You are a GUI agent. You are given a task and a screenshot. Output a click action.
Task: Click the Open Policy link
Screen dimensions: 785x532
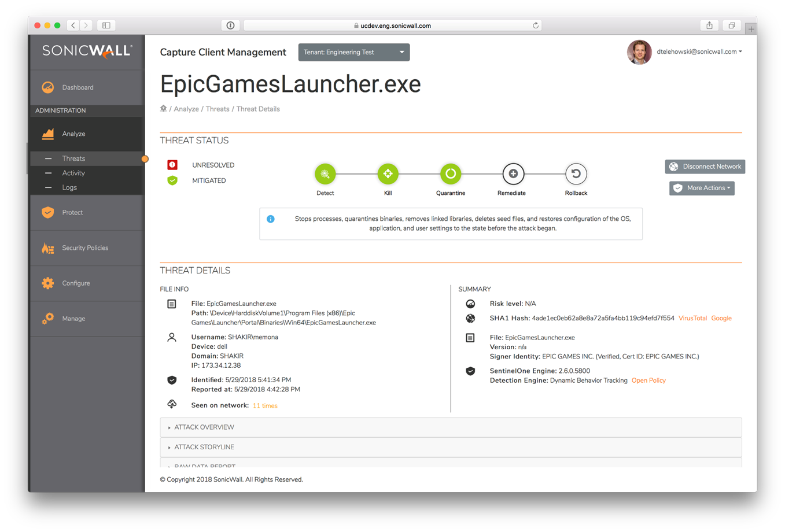pyautogui.click(x=648, y=380)
